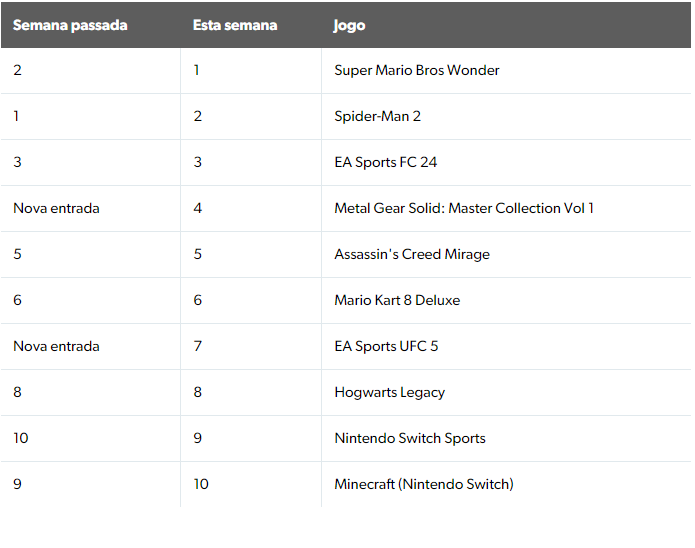695x548 pixels.
Task: Click "Nova entrada" in the UFC 5 row
Action: pyautogui.click(x=56, y=346)
